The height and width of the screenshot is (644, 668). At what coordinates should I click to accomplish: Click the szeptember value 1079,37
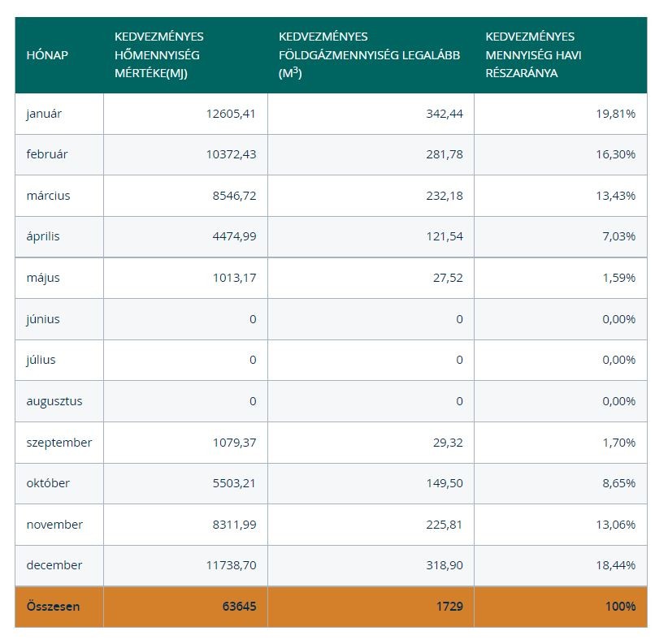click(232, 443)
